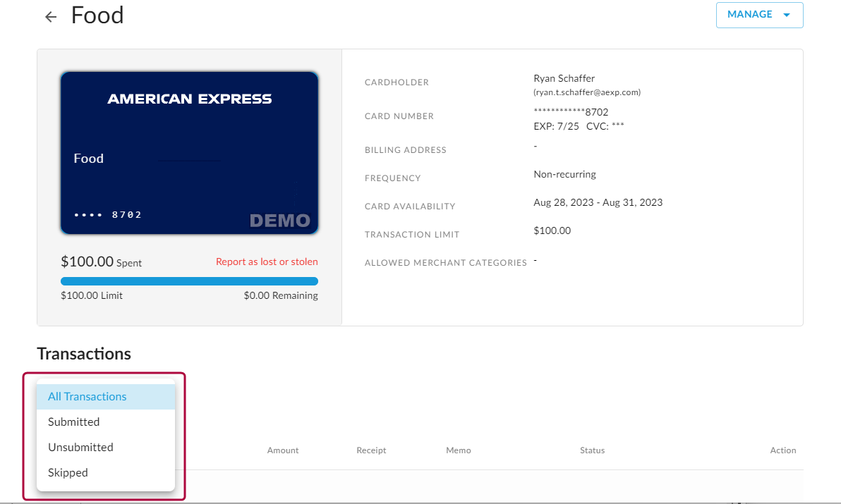Click the Transactions section heading
This screenshot has height=504, width=841.
84,354
